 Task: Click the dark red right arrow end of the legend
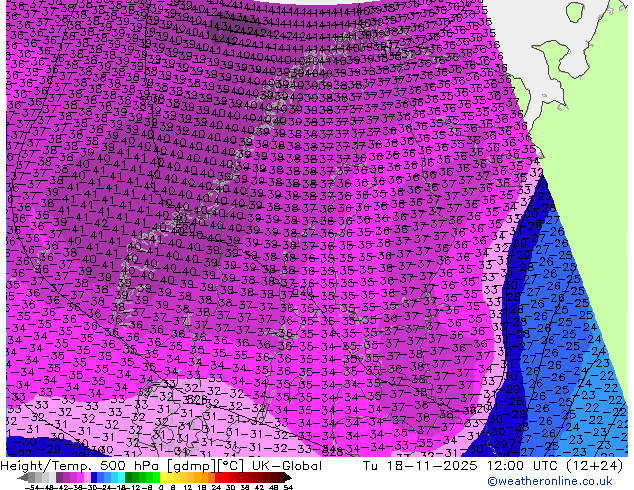[288, 477]
